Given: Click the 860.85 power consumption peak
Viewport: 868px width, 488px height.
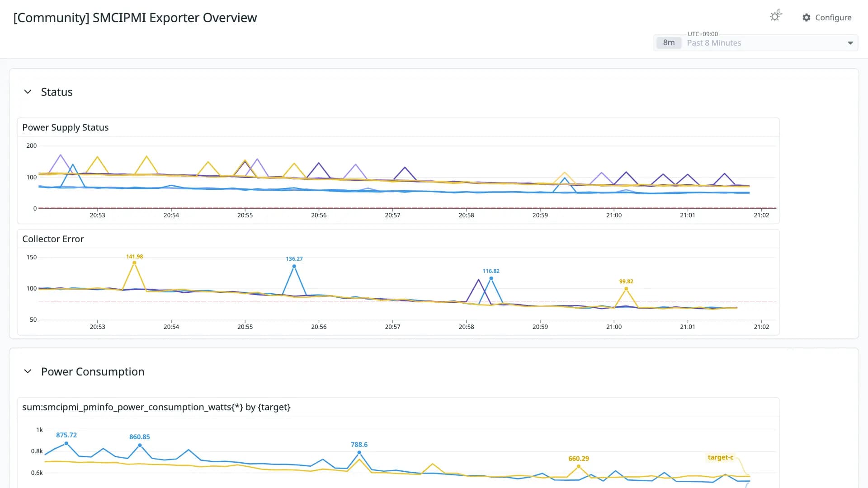Looking at the screenshot, I should (140, 445).
